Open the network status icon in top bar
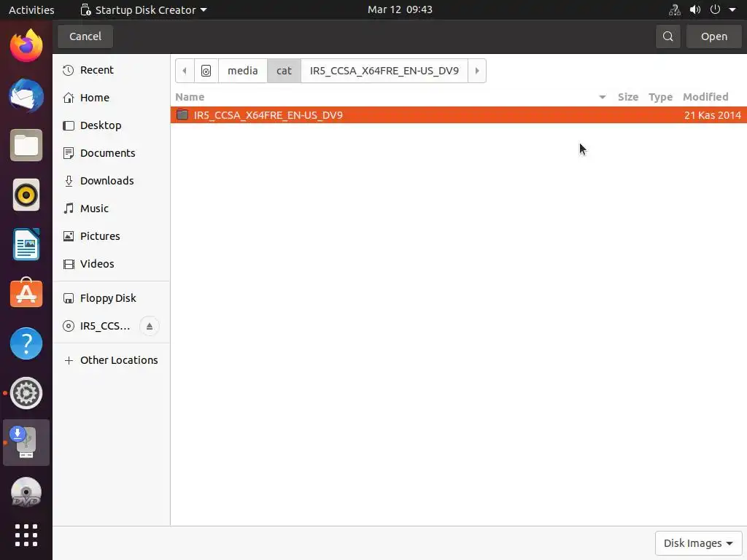 click(x=675, y=9)
